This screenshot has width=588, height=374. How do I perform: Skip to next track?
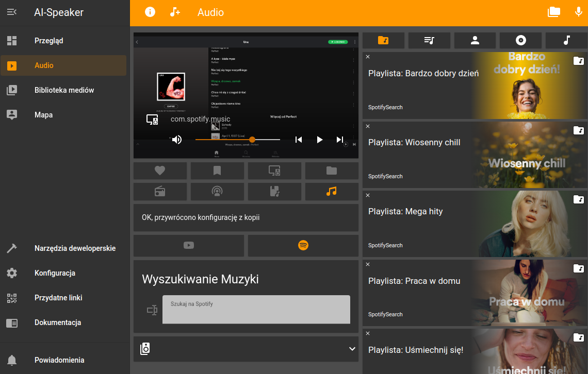(x=340, y=140)
